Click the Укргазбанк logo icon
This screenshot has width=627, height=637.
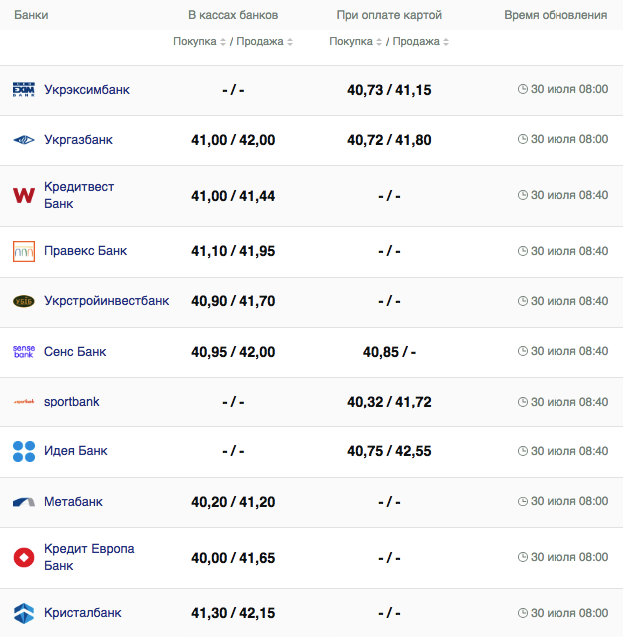tap(24, 140)
